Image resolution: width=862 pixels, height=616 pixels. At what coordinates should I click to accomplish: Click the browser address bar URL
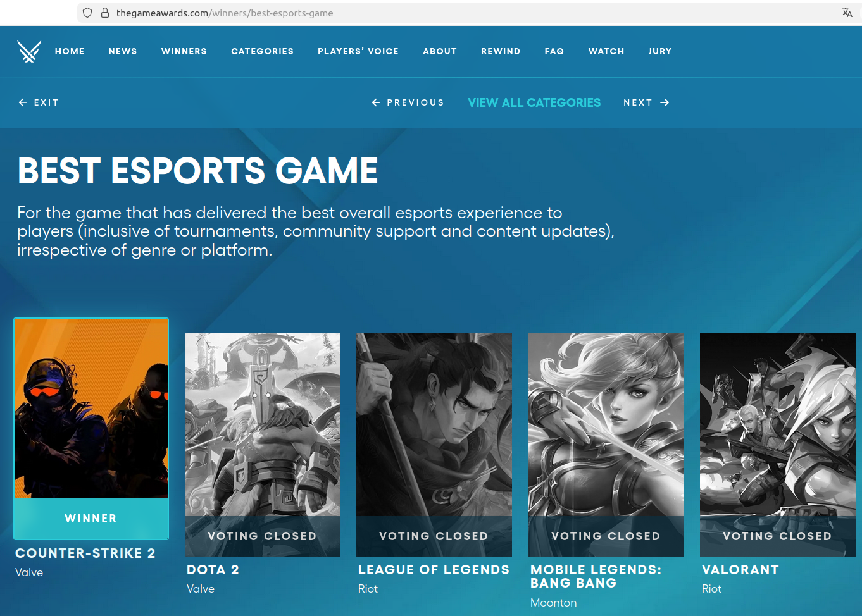(225, 13)
